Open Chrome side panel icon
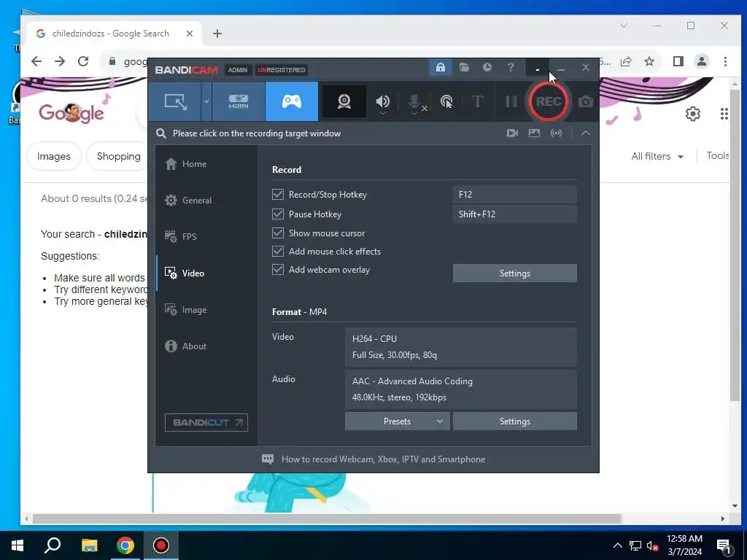Viewport: 747px width, 560px height. point(678,61)
